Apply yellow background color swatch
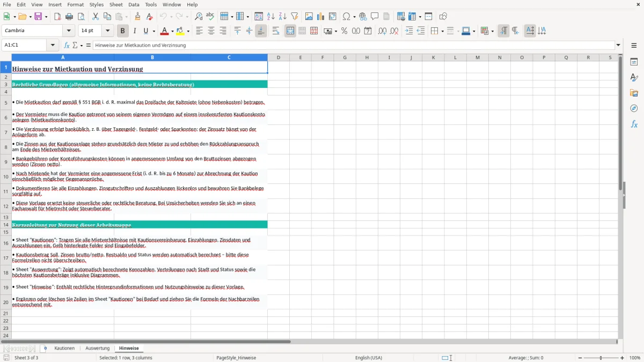644x362 pixels. click(x=180, y=31)
